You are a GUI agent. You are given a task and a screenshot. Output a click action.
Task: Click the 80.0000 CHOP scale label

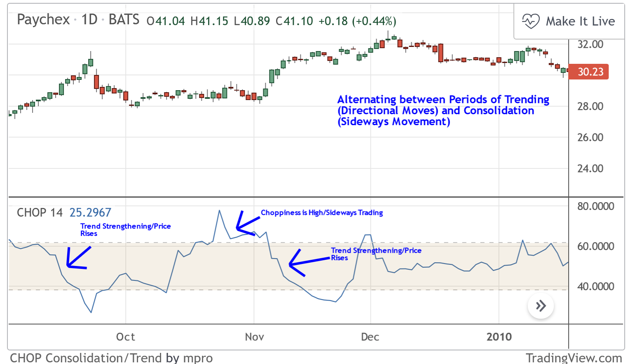[596, 206]
